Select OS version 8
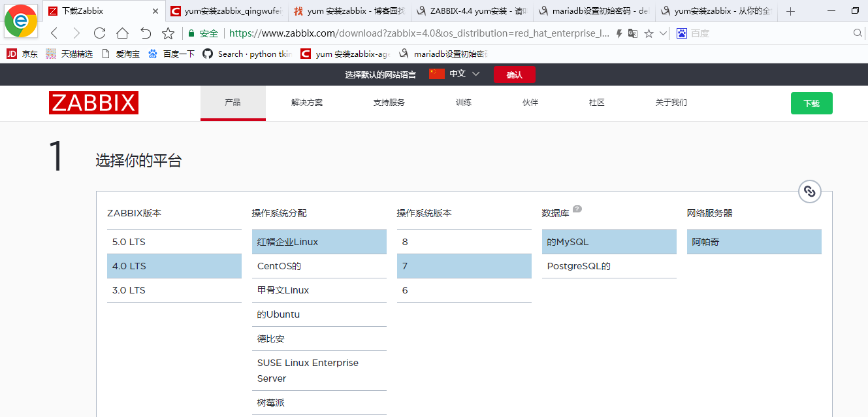This screenshot has width=868, height=417. (464, 242)
